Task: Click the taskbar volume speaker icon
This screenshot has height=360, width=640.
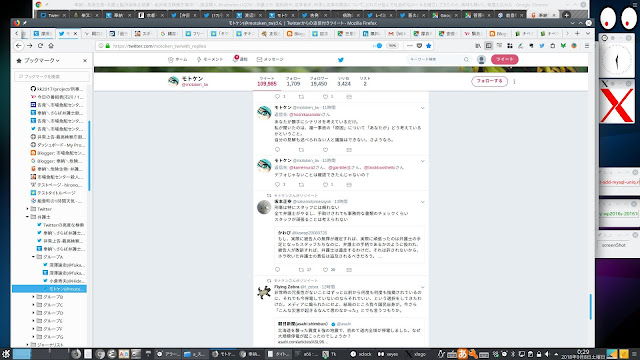Action: 547,354
